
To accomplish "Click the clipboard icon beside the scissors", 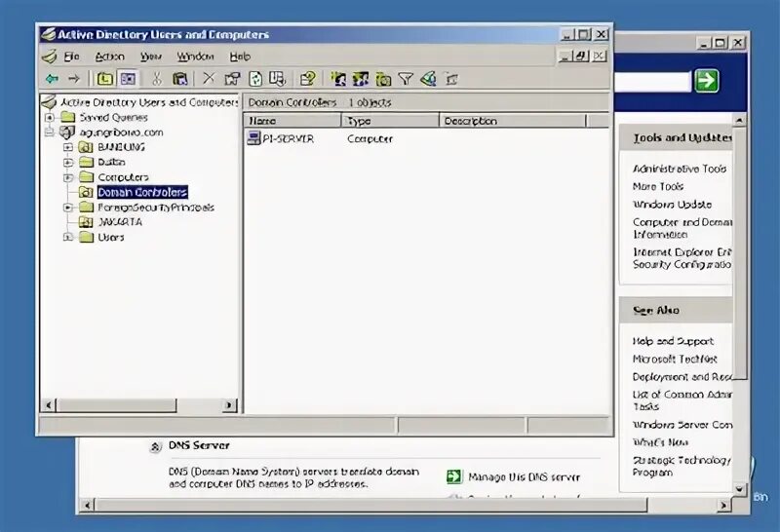I will (179, 79).
